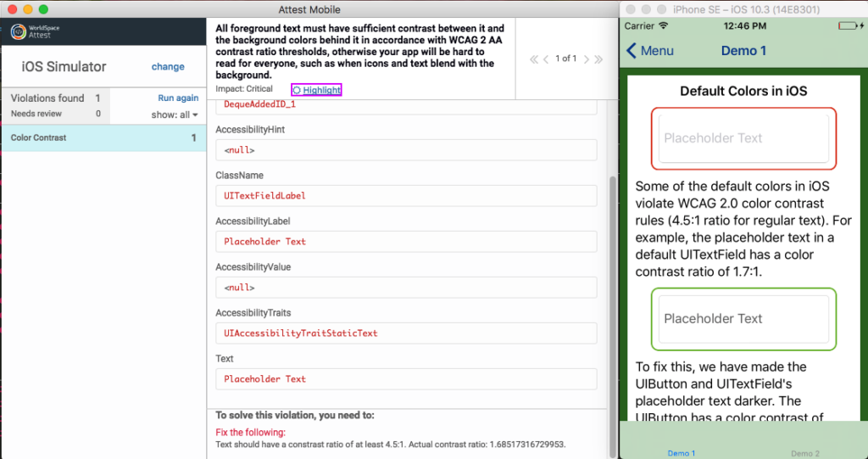This screenshot has width=868, height=459.
Task: Click the AccessibilityValue null field
Action: 406,288
